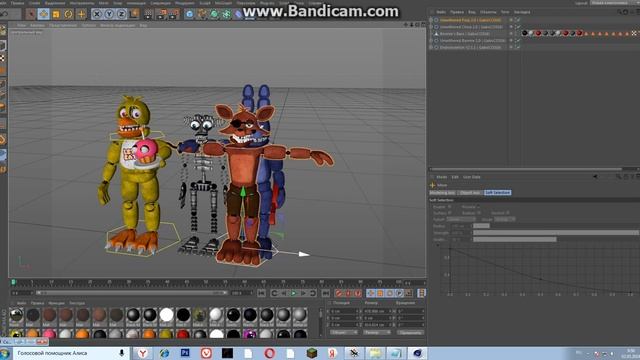The width and height of the screenshot is (640, 360).
Task: Click the Render View clapperboard icon
Action: (149, 14)
